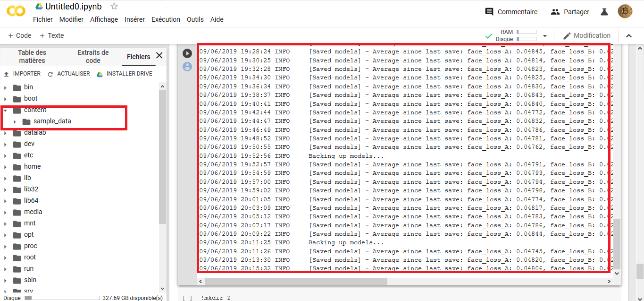The width and height of the screenshot is (644, 301).
Task: Click the INSTALLER DRIVE icon
Action: click(100, 74)
